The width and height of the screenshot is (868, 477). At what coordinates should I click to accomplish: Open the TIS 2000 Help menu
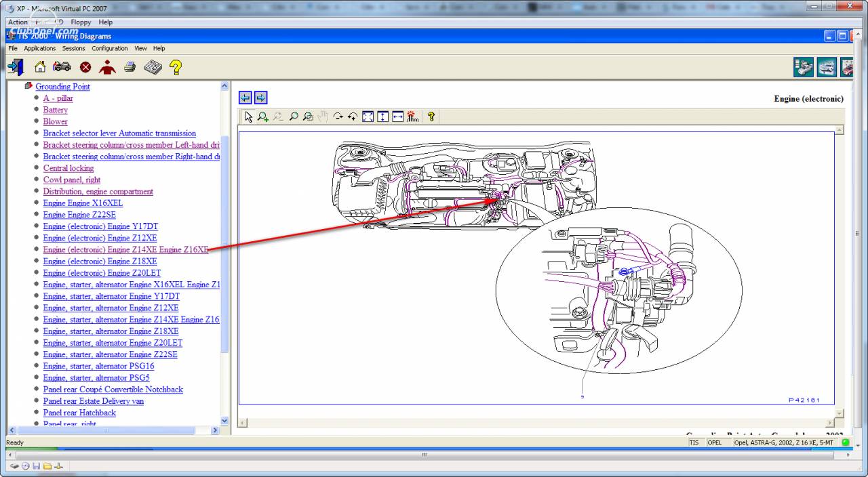coord(159,48)
